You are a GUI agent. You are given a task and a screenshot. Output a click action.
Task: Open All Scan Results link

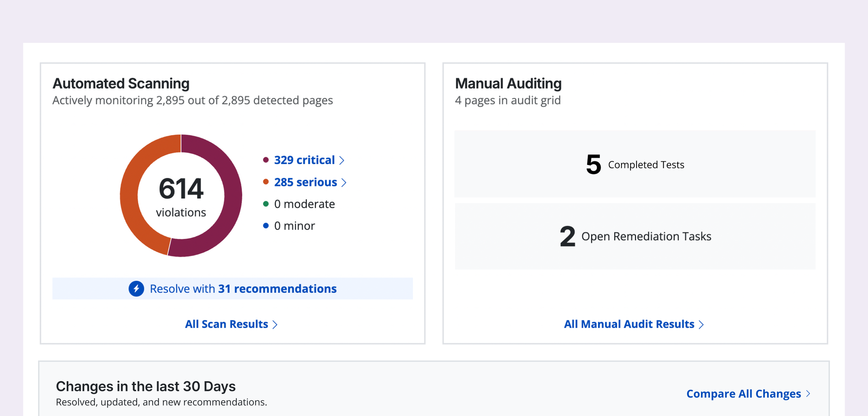point(231,324)
